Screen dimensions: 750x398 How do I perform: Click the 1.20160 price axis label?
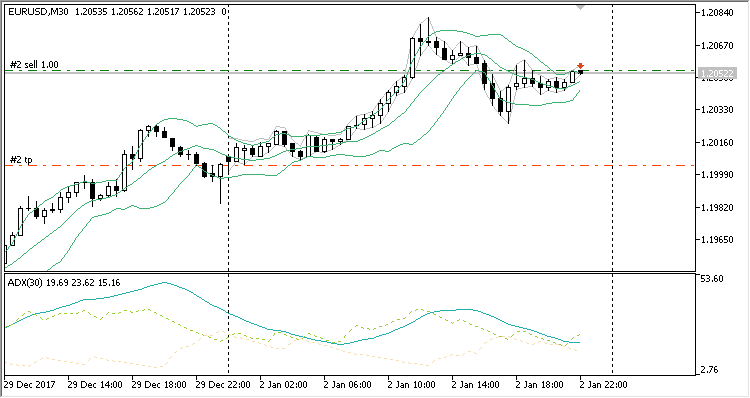pyautogui.click(x=717, y=143)
